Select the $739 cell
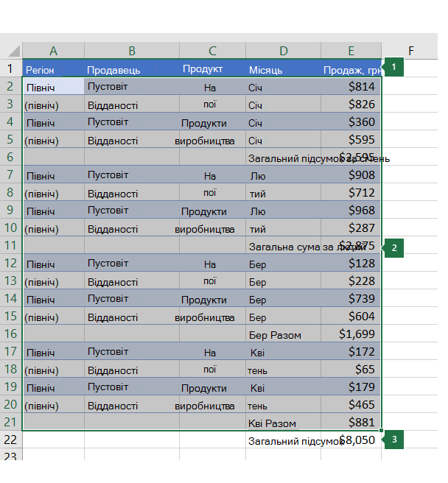This screenshot has height=483, width=448. pos(351,298)
